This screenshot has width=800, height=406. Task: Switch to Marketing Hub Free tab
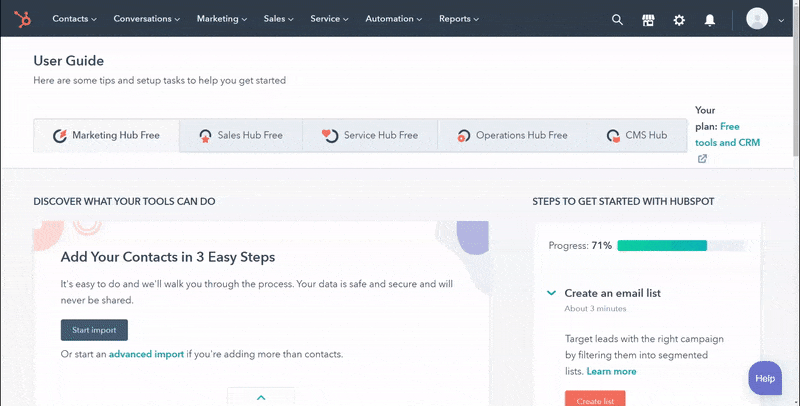pos(107,135)
